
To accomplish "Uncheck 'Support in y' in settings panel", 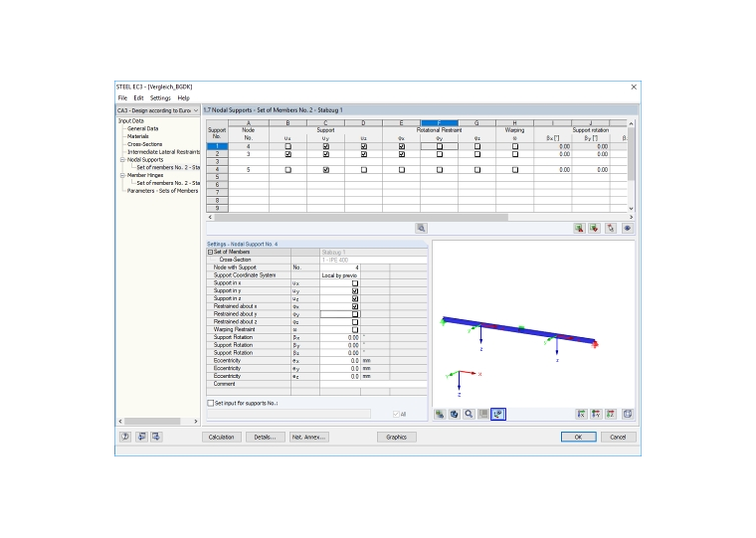I will point(355,291).
